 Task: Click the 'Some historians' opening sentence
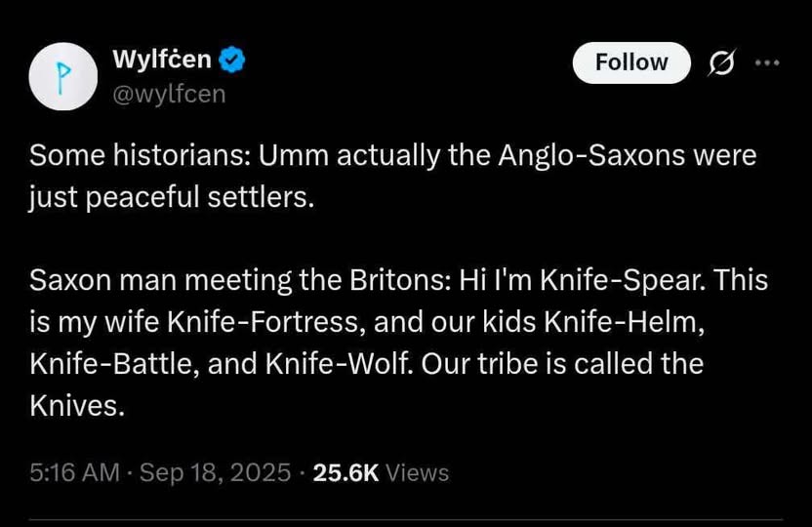(x=139, y=155)
